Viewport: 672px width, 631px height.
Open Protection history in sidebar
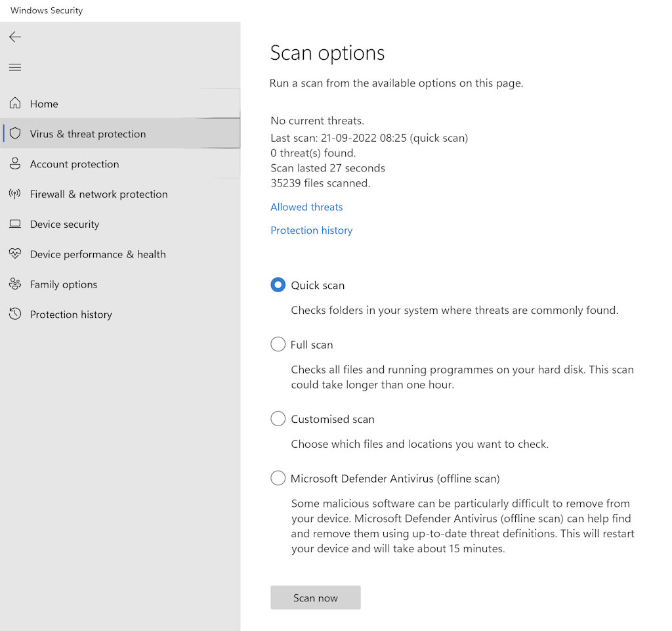120,315
